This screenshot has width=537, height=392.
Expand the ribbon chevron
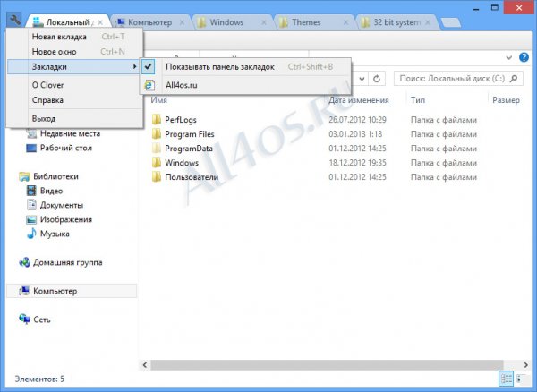point(509,57)
